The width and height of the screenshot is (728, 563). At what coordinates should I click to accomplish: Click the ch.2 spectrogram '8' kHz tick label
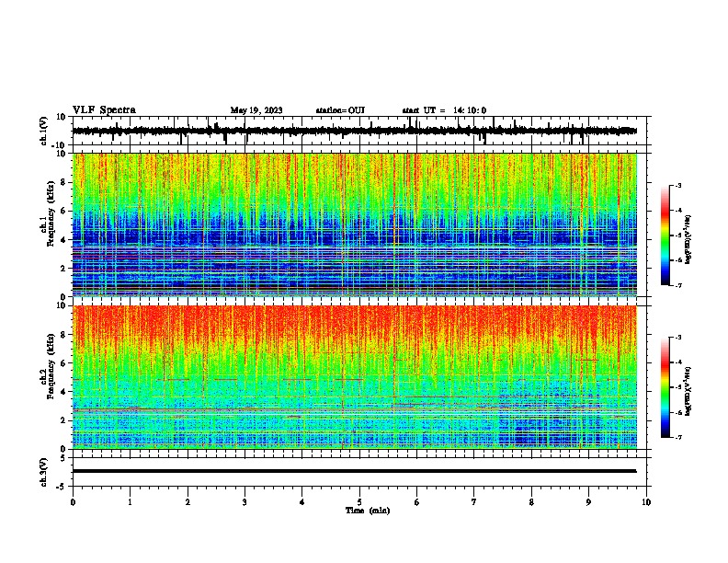pos(63,335)
